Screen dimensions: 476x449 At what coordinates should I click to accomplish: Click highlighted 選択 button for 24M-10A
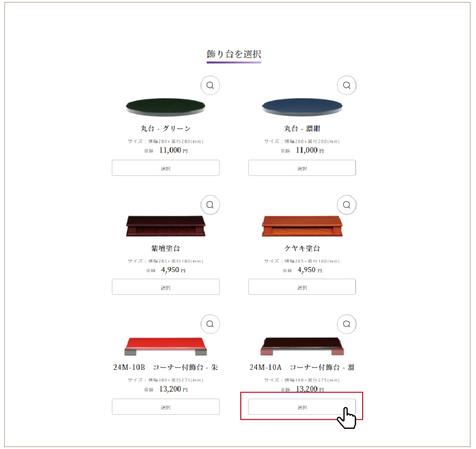[302, 407]
